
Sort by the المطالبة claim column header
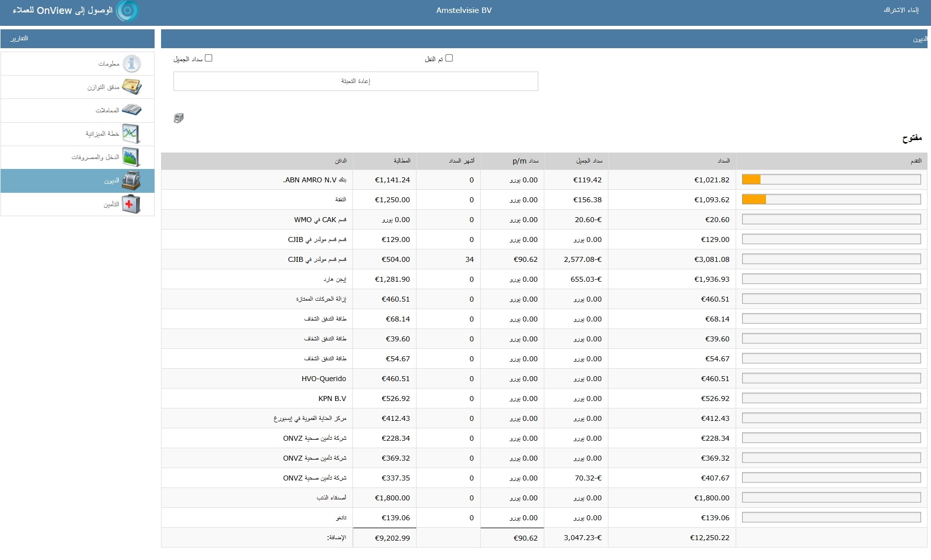(402, 161)
